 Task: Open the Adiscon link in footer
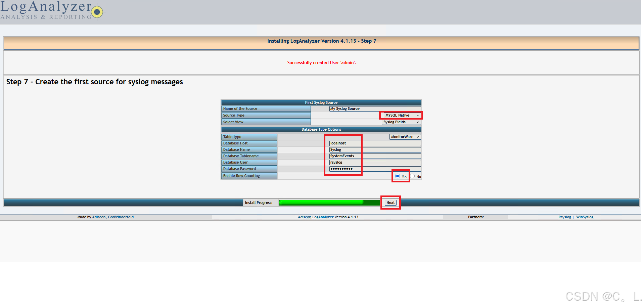click(x=99, y=217)
